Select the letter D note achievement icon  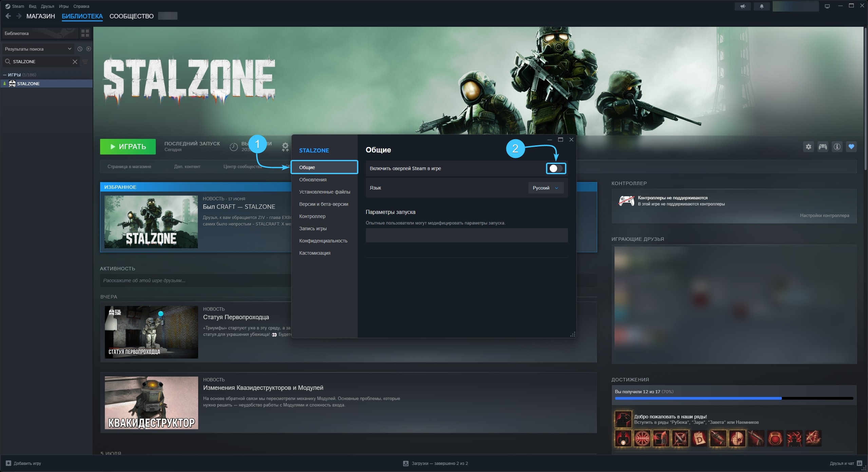[x=699, y=438]
